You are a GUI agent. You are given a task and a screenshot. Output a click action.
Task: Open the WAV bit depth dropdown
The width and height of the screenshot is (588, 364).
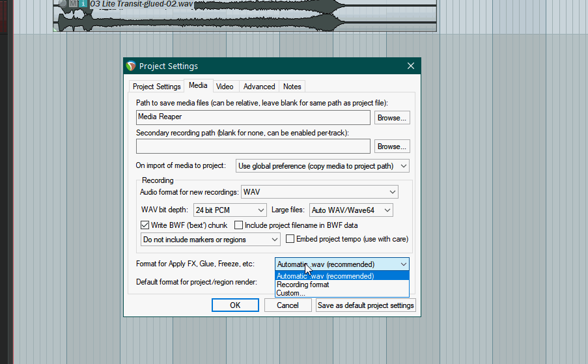230,210
